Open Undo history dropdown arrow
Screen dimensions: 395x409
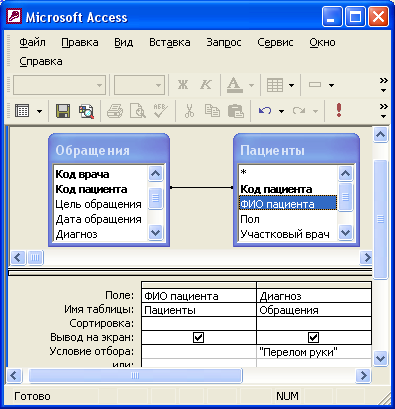click(281, 111)
